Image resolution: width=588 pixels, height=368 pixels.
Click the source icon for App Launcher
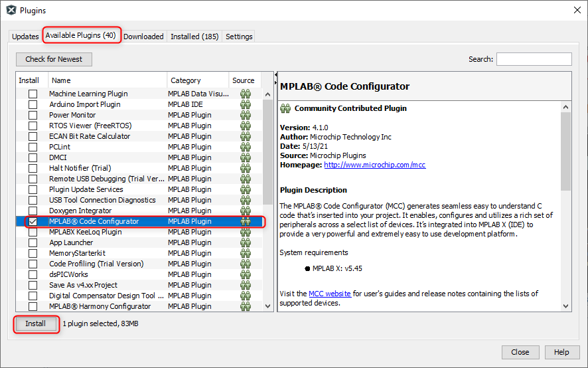(x=246, y=242)
